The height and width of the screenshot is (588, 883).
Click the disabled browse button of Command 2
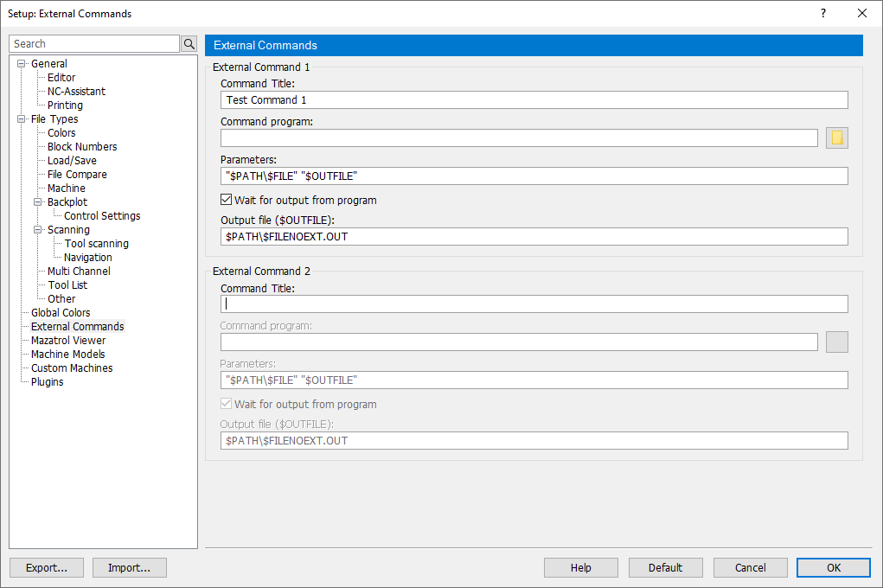click(x=837, y=342)
